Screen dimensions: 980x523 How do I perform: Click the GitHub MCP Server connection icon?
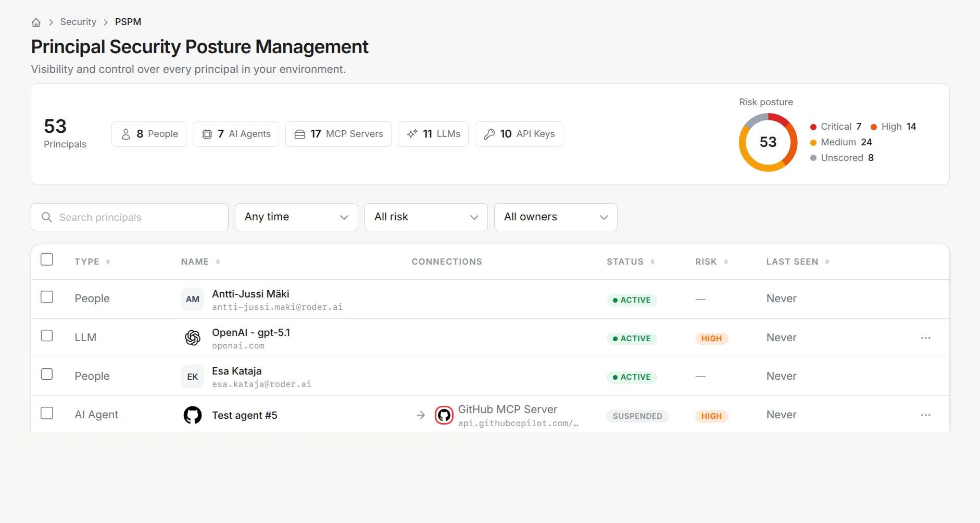(444, 415)
